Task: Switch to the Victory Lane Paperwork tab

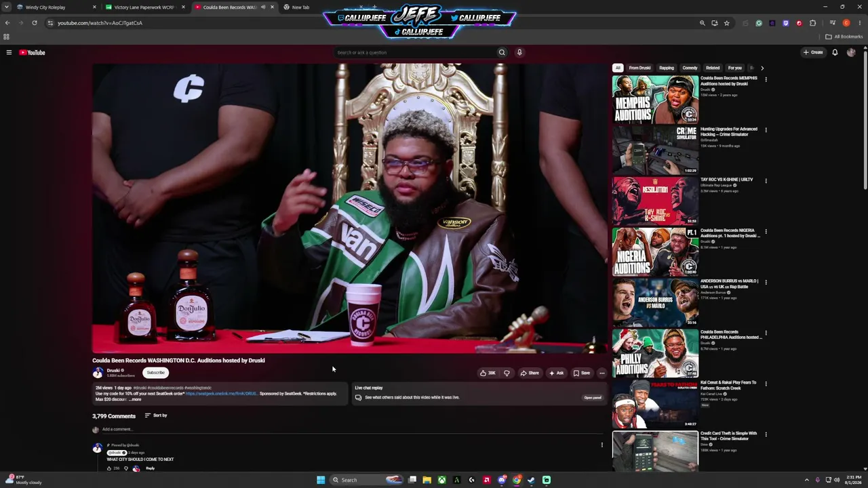Action: point(144,7)
